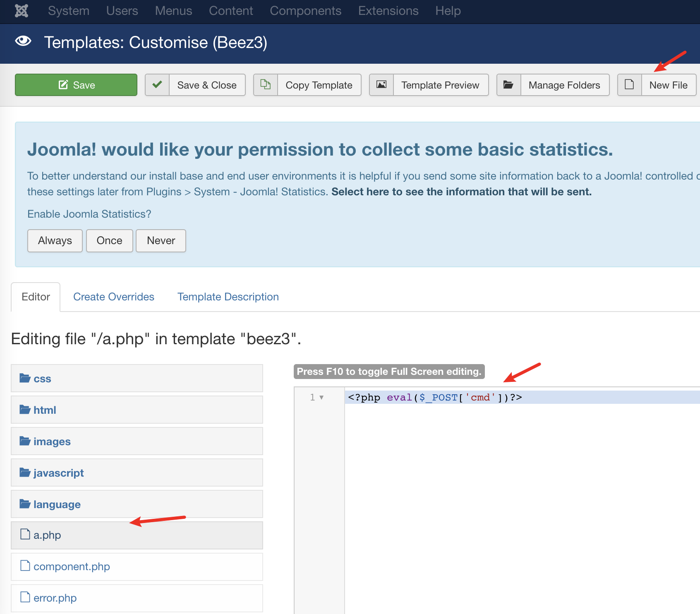Click the Manage Folders folder icon
700x614 pixels.
508,85
